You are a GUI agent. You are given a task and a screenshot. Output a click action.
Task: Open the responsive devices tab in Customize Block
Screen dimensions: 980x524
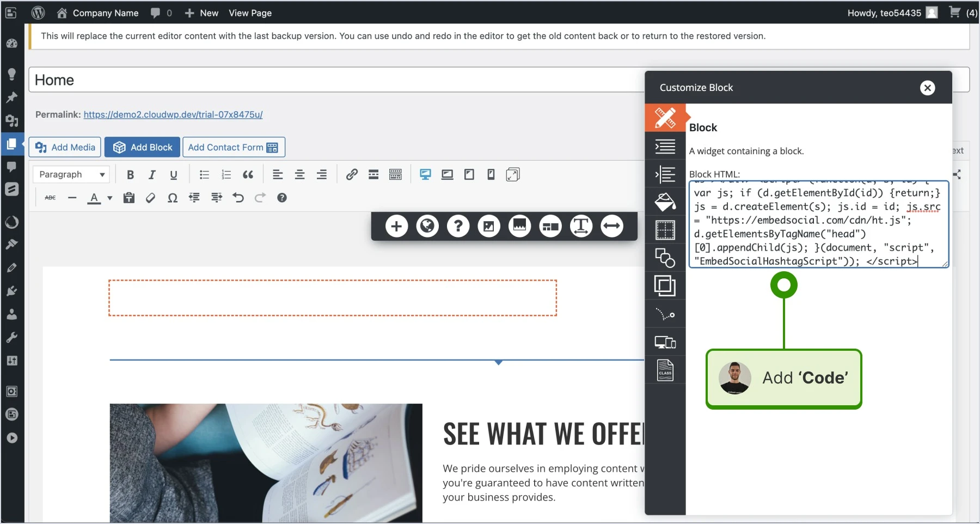[x=665, y=342]
